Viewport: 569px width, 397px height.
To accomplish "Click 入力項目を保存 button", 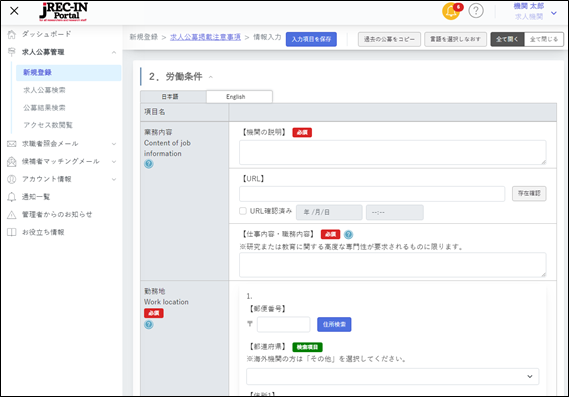I will point(311,39).
